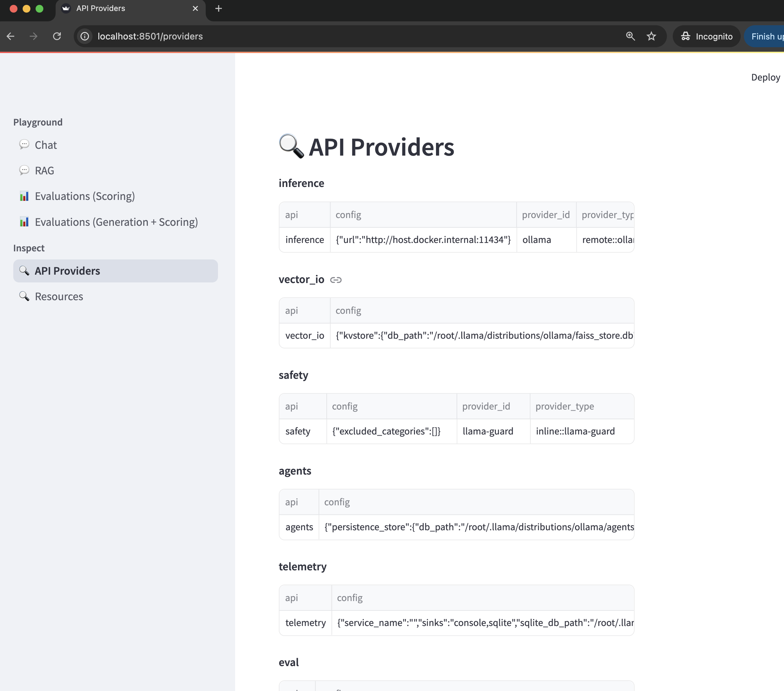
Task: Reload the page with the refresh icon
Action: 57,37
